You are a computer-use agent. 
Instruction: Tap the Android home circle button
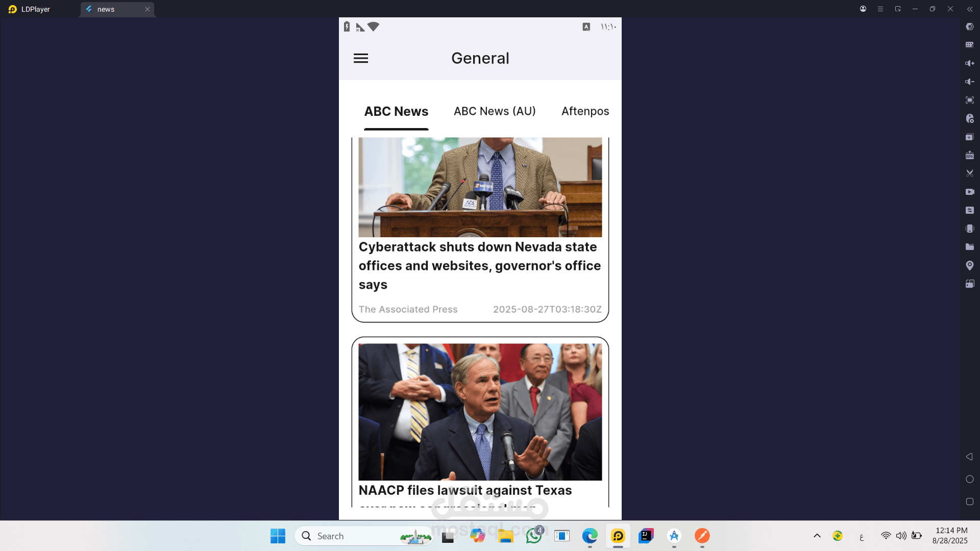click(970, 479)
